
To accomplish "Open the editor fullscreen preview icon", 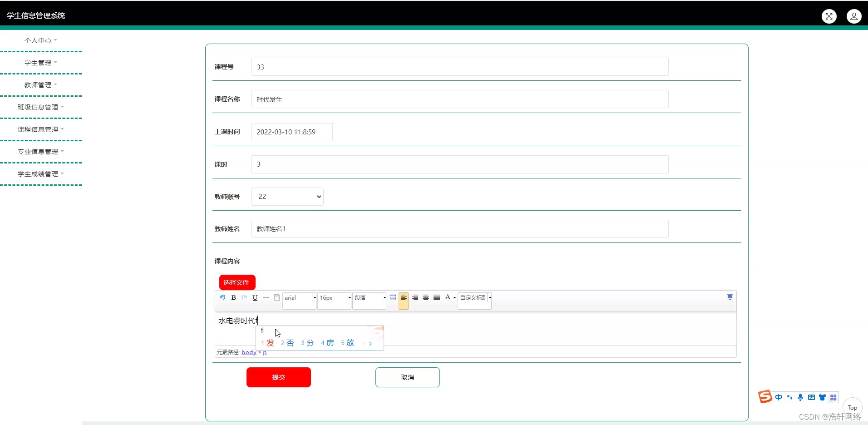I will [x=730, y=297].
